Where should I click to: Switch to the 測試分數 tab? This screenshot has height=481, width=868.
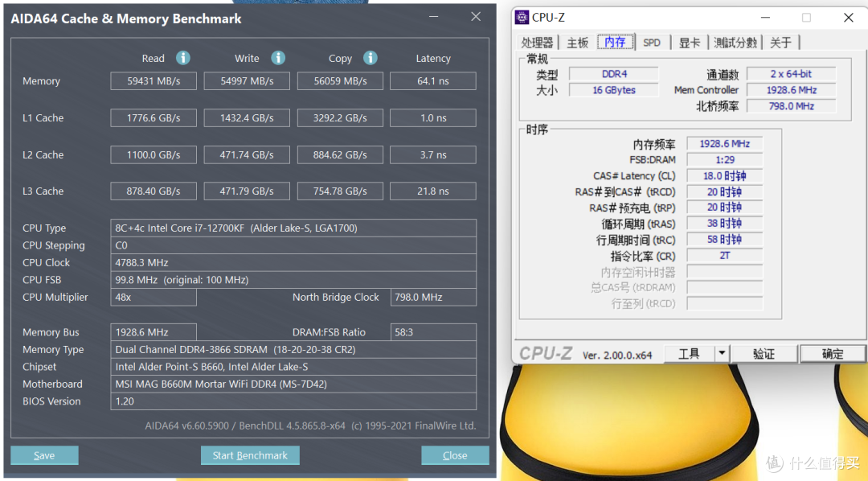735,43
